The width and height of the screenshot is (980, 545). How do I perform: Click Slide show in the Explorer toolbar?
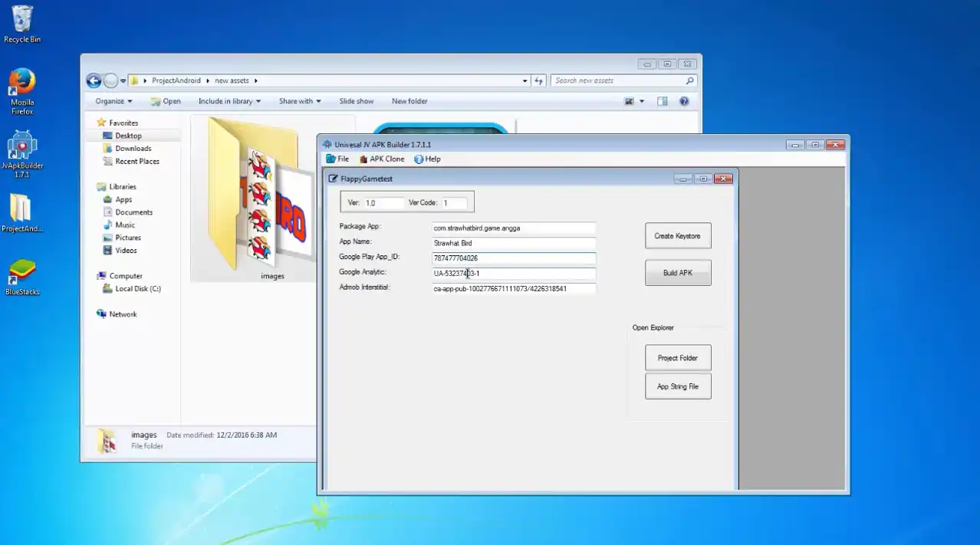(357, 101)
